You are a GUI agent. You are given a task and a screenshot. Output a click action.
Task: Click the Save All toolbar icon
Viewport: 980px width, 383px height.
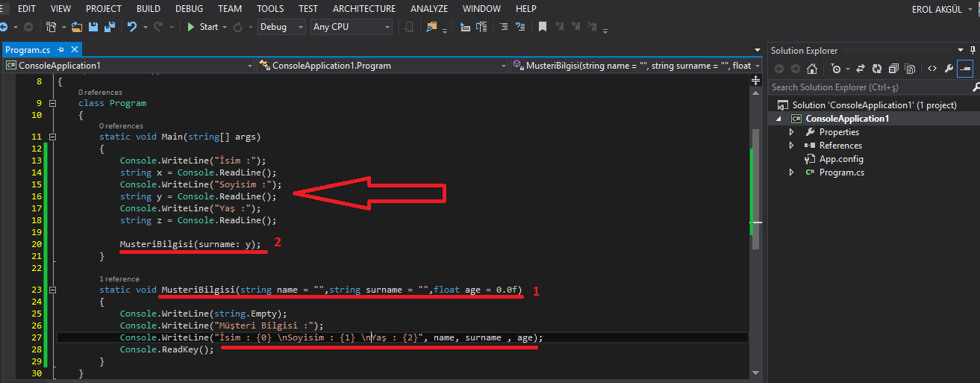[x=110, y=27]
